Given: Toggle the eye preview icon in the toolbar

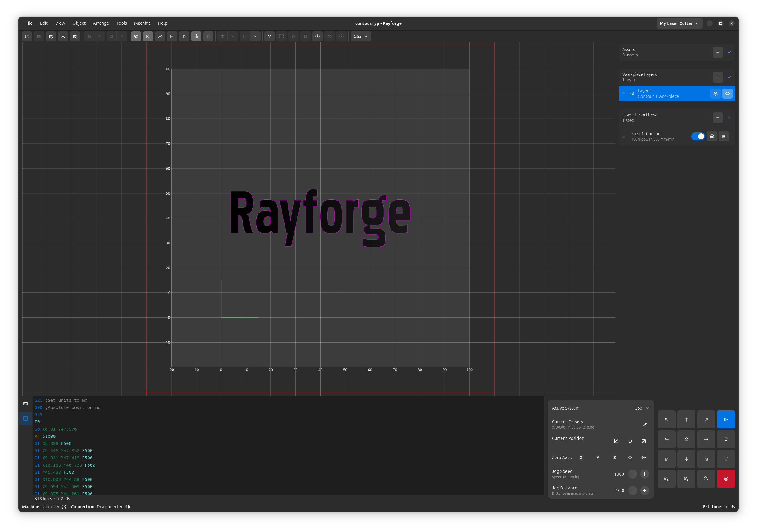Looking at the screenshot, I should pos(136,36).
